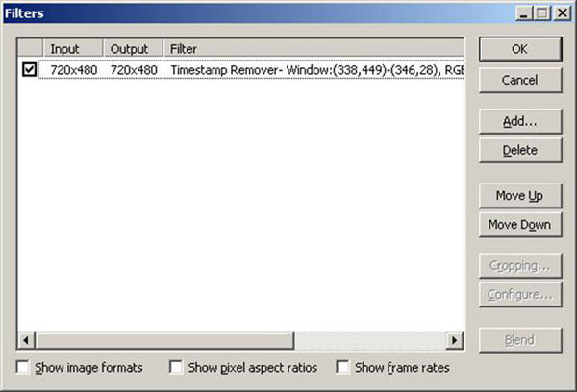
Task: Tick Show pixel aspect ratios
Action: coord(176,368)
